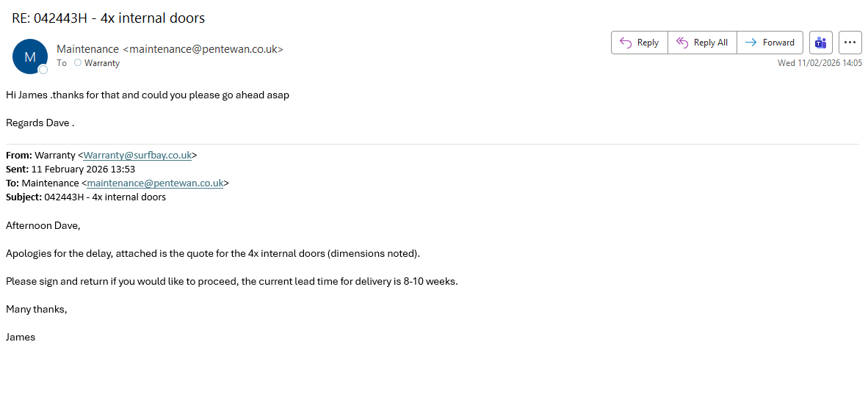
Task: Click the Wed 11/02/2026 14:05 timestamp
Action: pyautogui.click(x=820, y=63)
